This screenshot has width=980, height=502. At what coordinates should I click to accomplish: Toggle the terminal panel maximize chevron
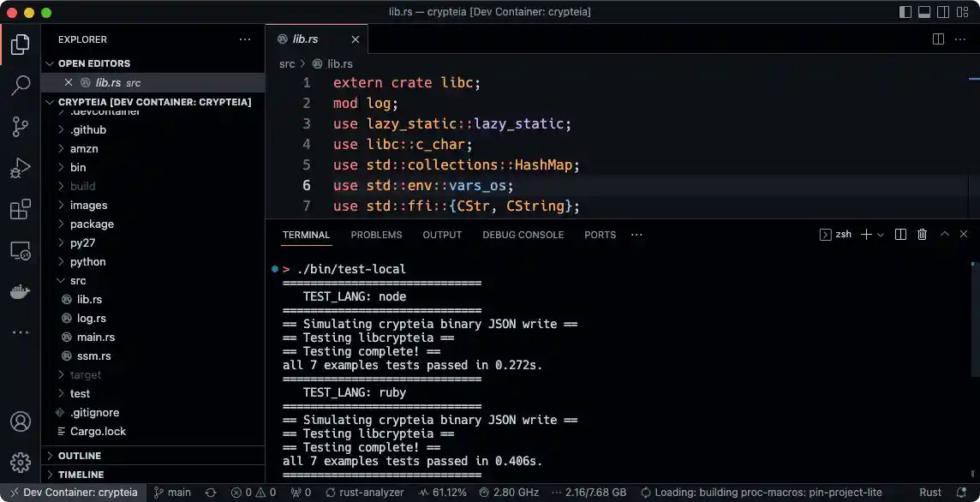(x=943, y=234)
